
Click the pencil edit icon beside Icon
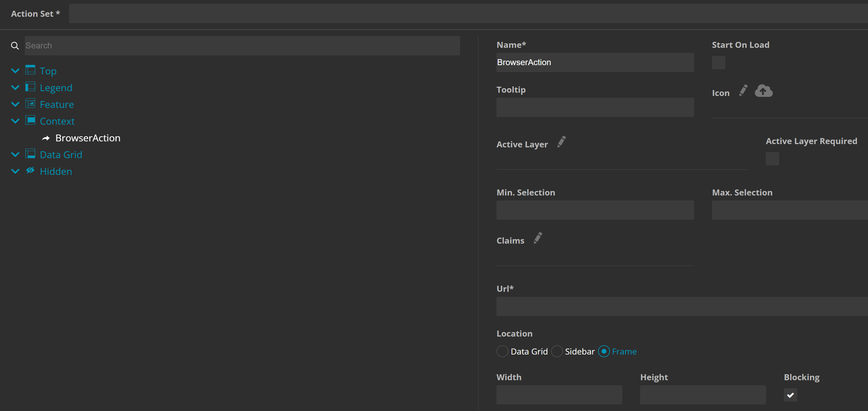[743, 91]
